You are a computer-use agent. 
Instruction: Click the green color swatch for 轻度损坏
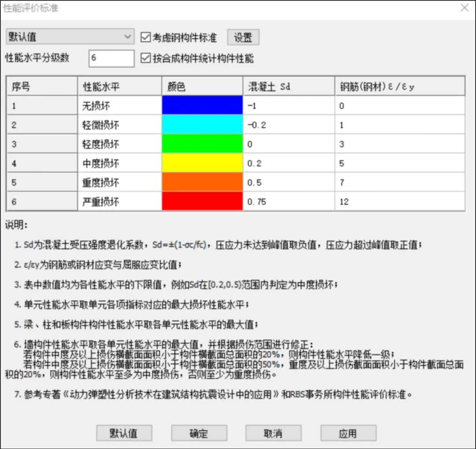(202, 144)
